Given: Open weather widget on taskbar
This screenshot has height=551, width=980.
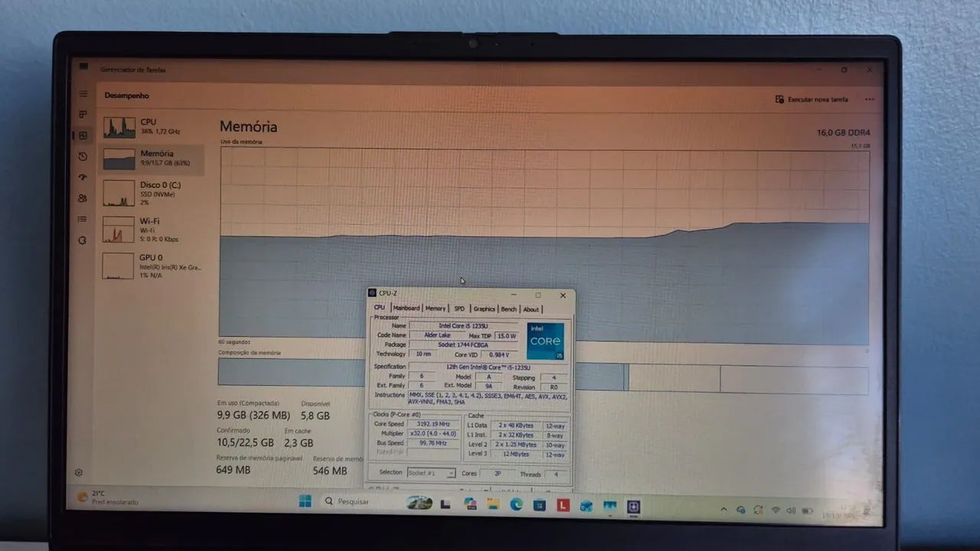Looking at the screenshot, I should (x=107, y=497).
